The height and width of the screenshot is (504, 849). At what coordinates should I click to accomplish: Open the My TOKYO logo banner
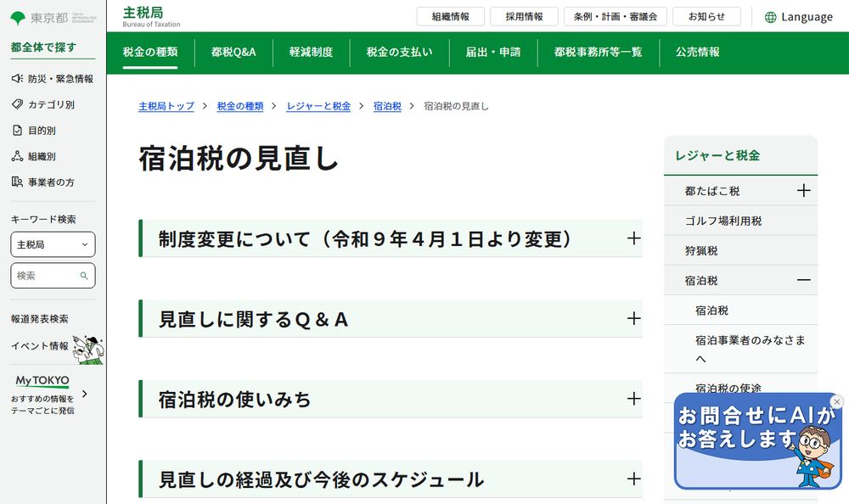click(42, 381)
